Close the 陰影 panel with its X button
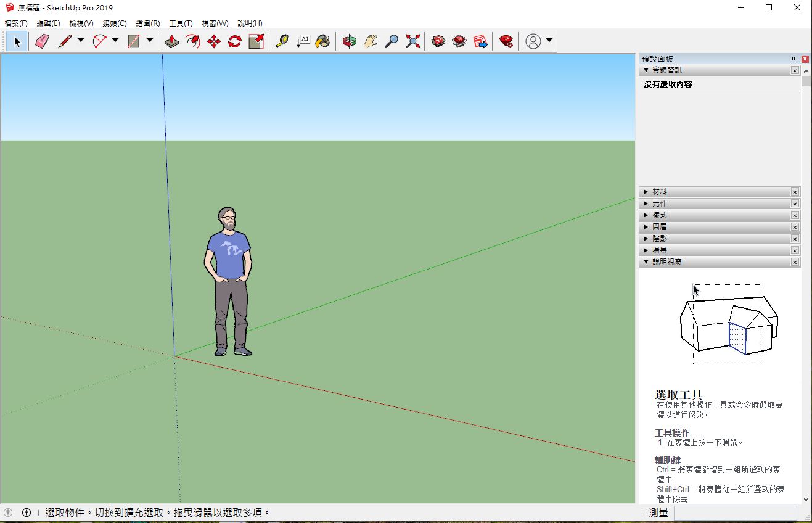The width and height of the screenshot is (812, 523). point(795,239)
